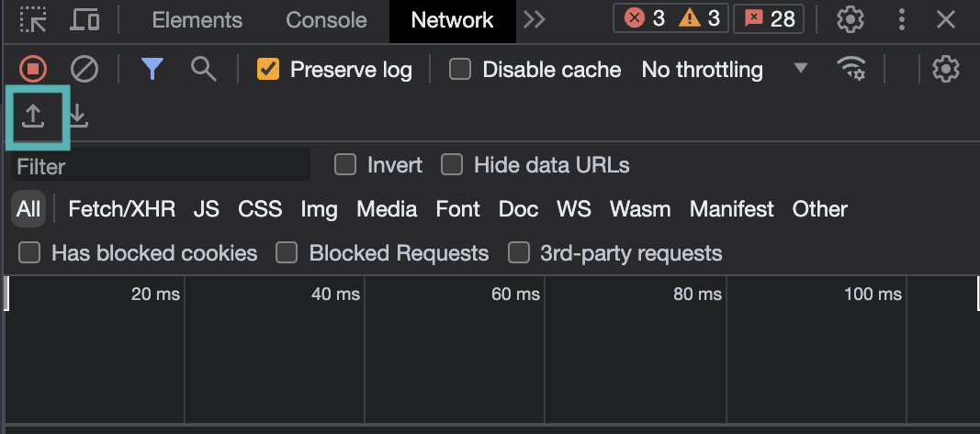Stop recording the network log

[34, 69]
